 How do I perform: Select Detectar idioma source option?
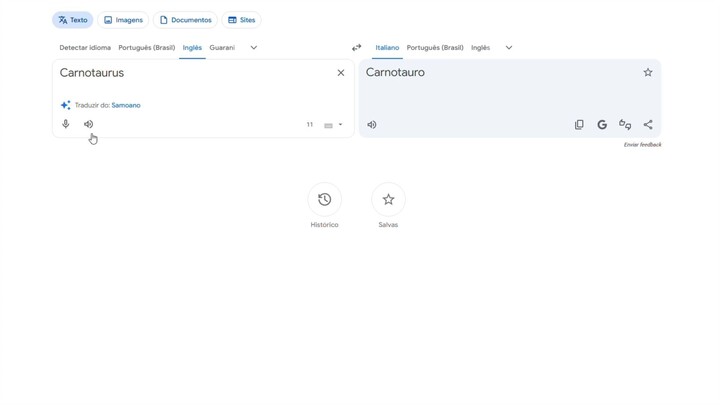85,47
